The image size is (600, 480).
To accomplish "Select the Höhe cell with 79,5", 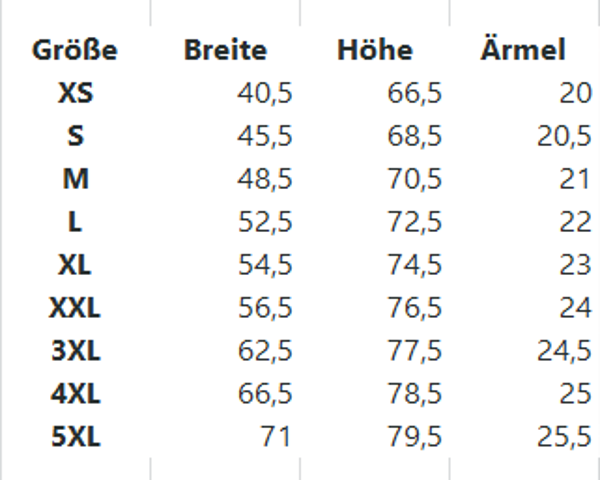I will 414,437.
